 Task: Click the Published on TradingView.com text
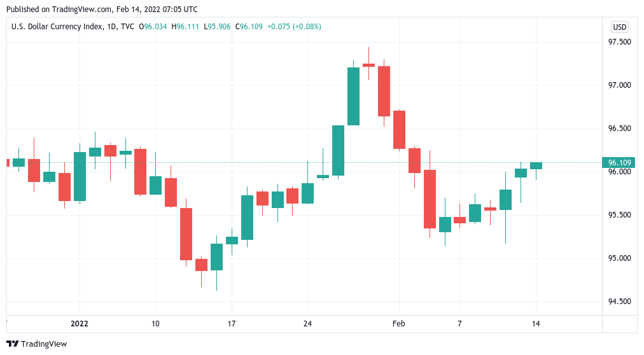coord(100,9)
